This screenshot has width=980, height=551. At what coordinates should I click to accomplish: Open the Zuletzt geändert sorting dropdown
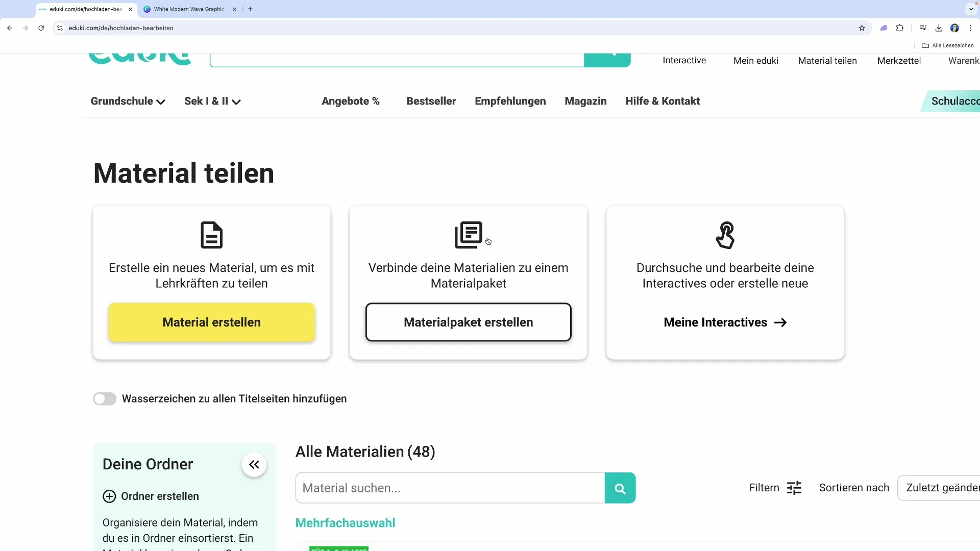click(x=942, y=488)
